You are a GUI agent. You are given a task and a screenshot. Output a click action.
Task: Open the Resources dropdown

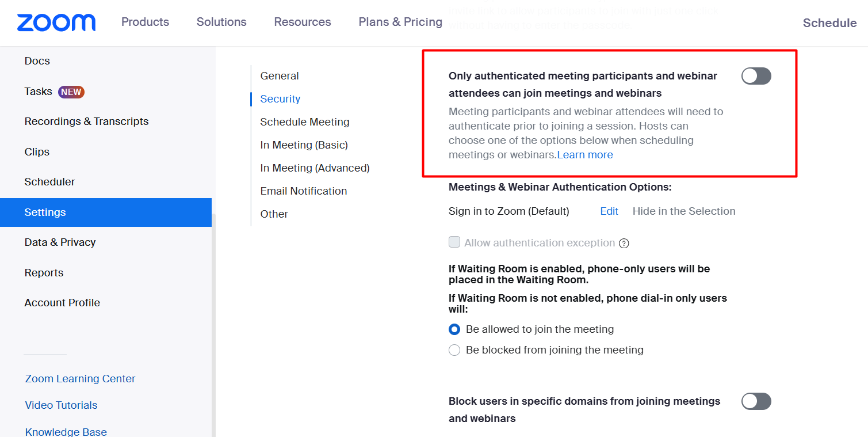(303, 22)
